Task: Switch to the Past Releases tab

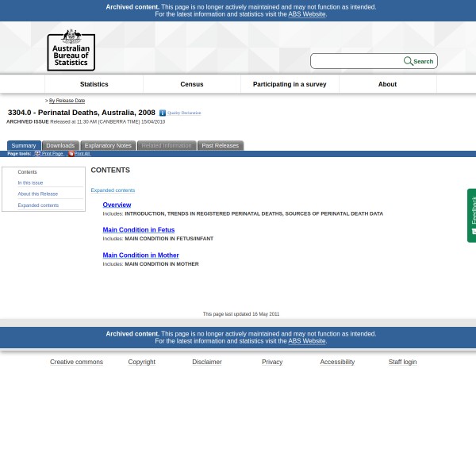Action: (220, 146)
